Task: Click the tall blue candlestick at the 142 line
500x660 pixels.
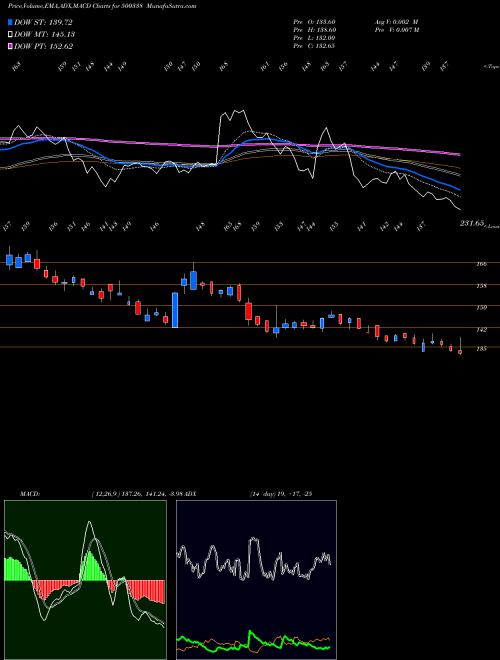Action: (x=175, y=310)
